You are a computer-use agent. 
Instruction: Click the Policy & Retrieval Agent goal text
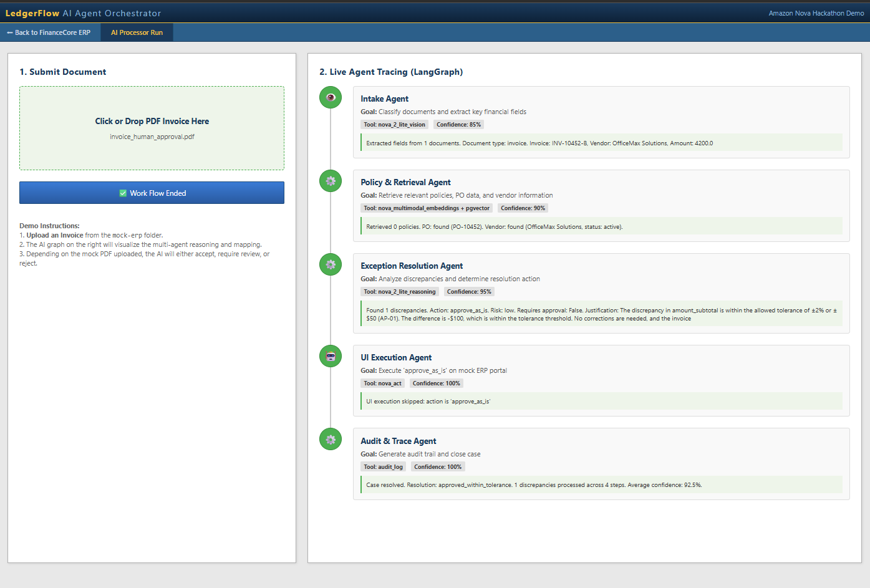point(457,195)
